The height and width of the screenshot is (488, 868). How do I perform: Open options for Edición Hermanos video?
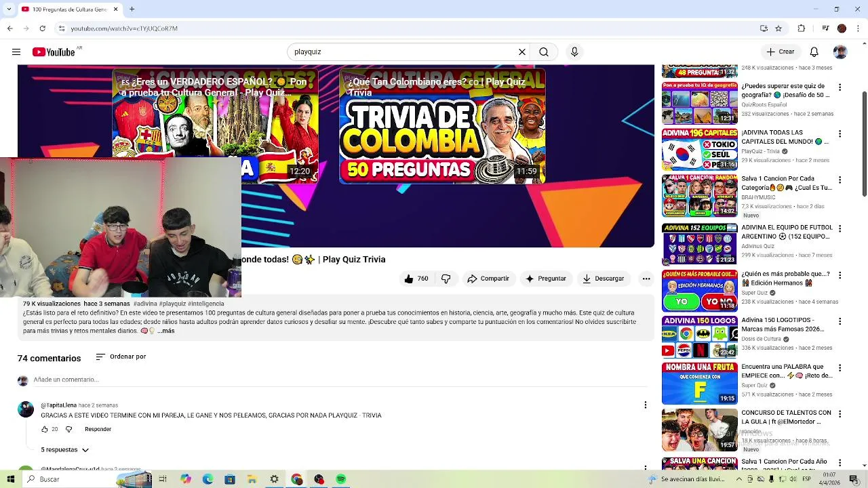pos(840,275)
